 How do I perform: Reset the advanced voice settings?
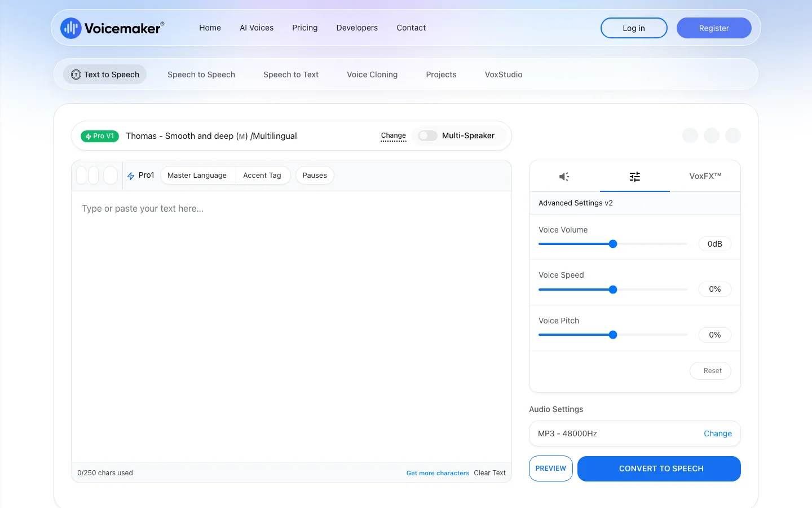tap(710, 371)
